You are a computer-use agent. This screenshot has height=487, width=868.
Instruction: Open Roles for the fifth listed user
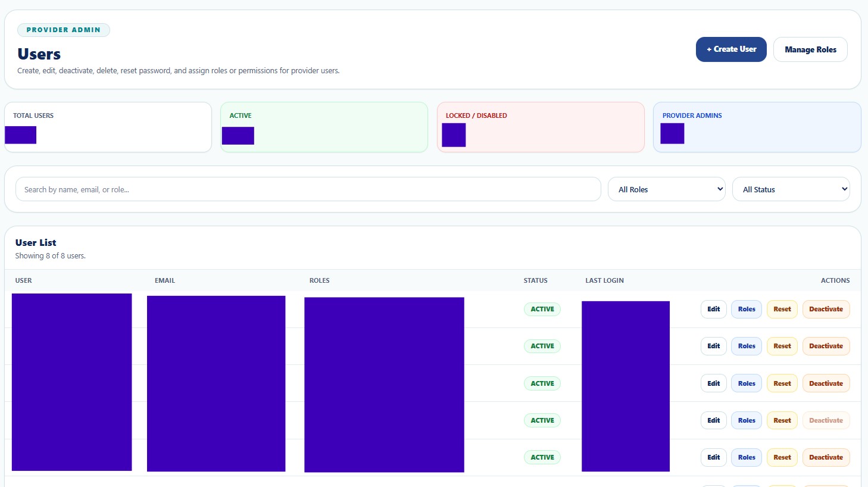747,457
